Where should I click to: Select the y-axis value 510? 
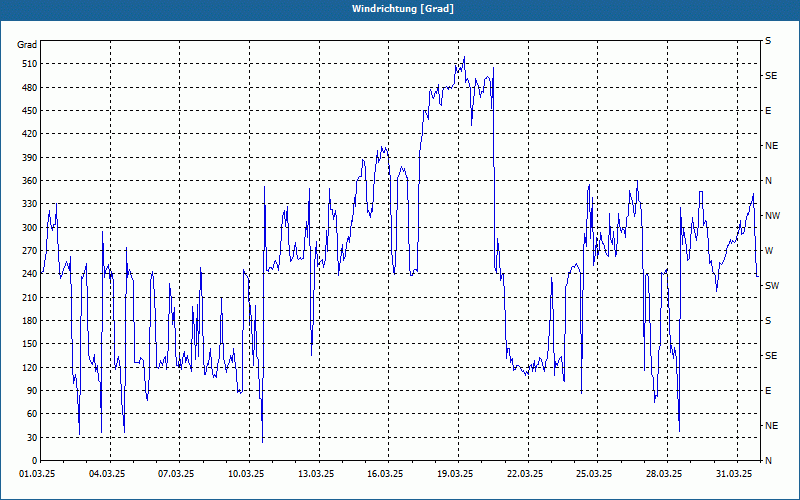point(30,64)
